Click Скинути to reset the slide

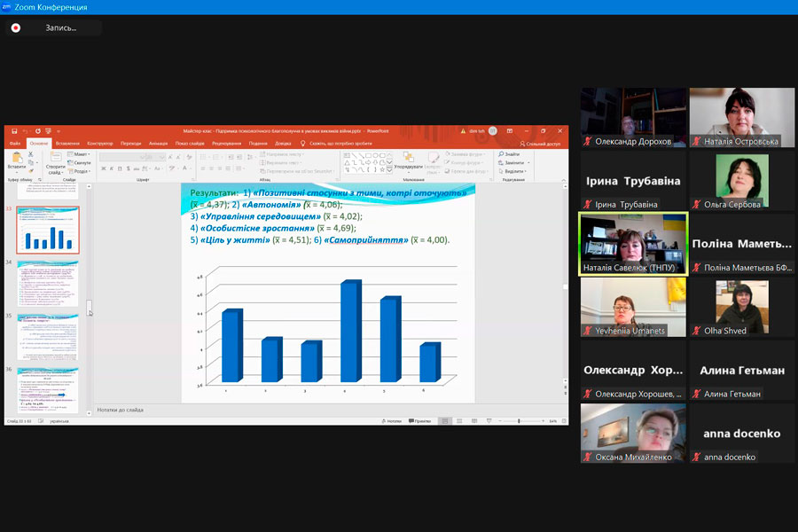79,163
